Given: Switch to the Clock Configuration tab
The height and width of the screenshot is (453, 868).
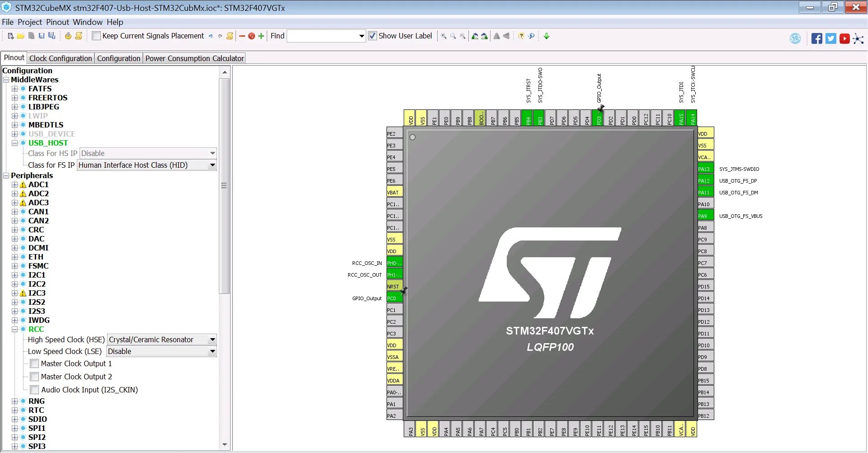Looking at the screenshot, I should tap(61, 58).
